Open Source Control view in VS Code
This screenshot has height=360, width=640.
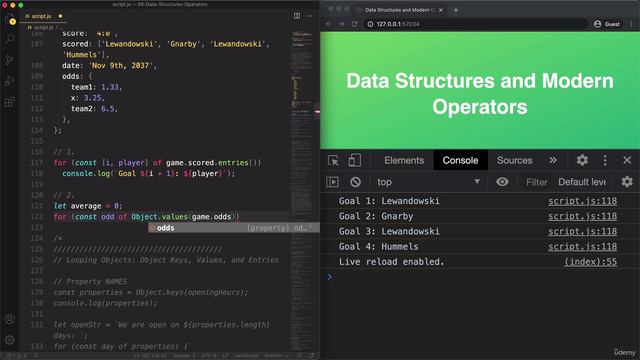[x=10, y=60]
